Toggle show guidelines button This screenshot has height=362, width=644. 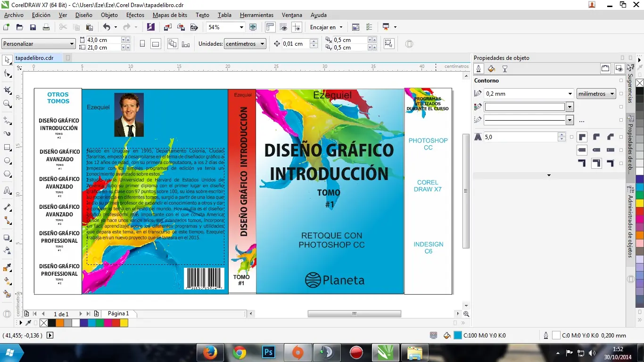[297, 27]
